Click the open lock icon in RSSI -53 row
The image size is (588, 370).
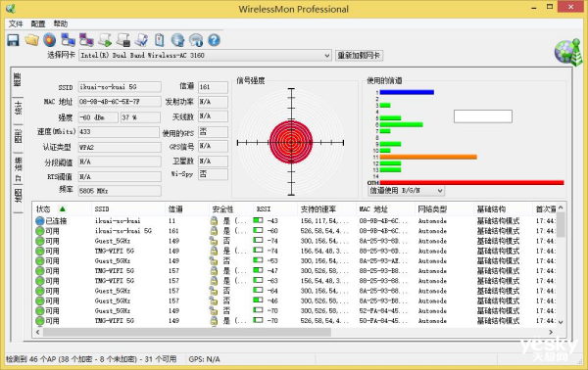pos(214,260)
